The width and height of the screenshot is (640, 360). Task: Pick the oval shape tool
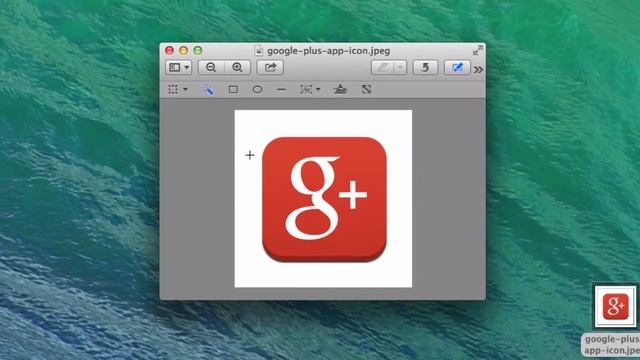point(257,89)
